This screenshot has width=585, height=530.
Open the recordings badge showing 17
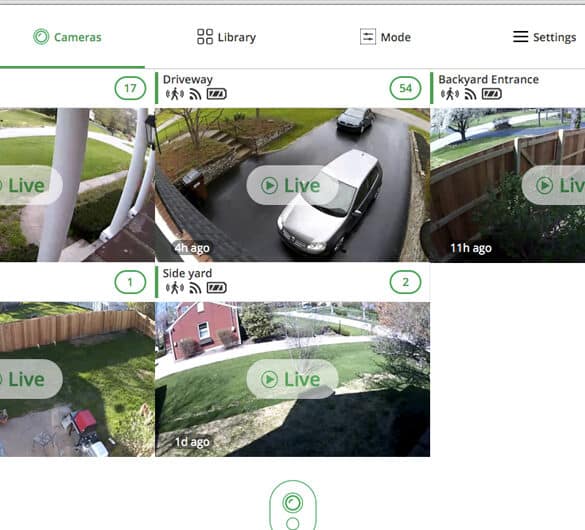(130, 88)
